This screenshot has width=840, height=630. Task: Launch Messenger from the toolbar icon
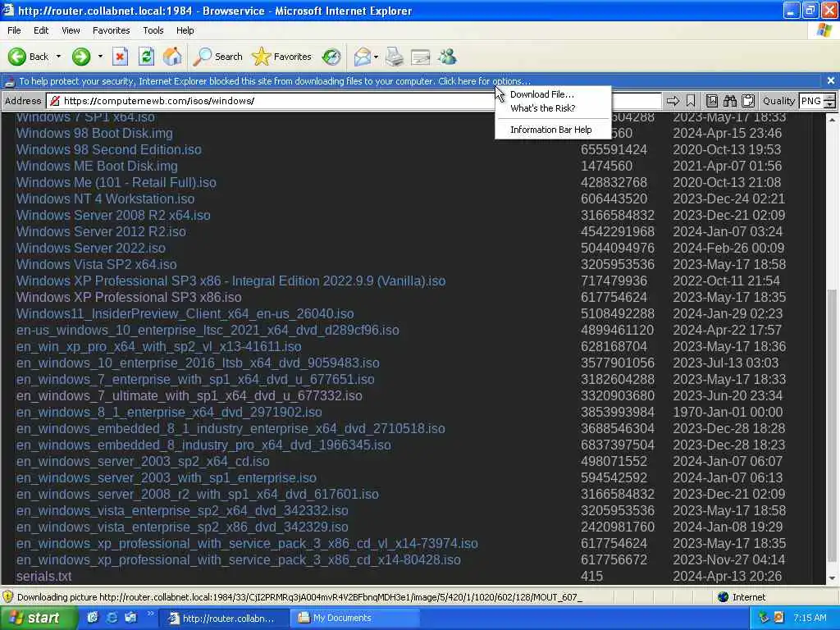click(x=447, y=57)
